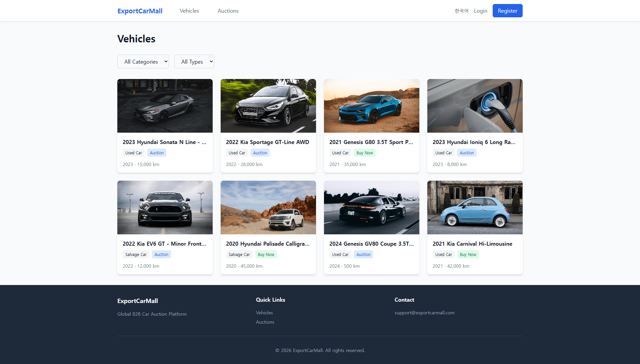Click the ExportCarMall logo in header
This screenshot has height=364, width=640.
point(140,11)
